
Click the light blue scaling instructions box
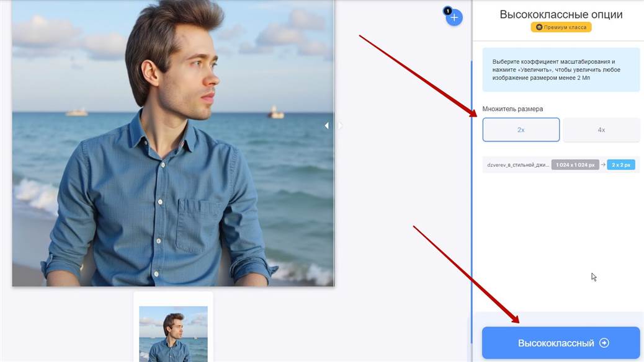(x=561, y=70)
